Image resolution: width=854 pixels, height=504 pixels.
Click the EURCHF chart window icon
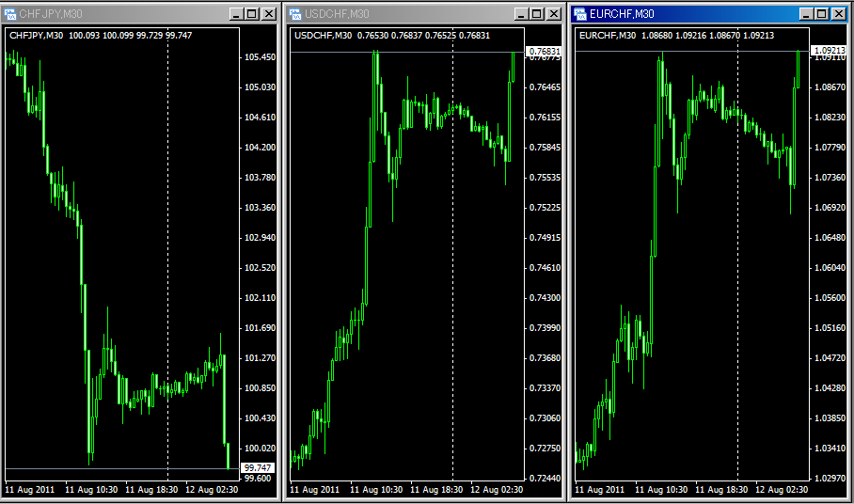pyautogui.click(x=581, y=14)
